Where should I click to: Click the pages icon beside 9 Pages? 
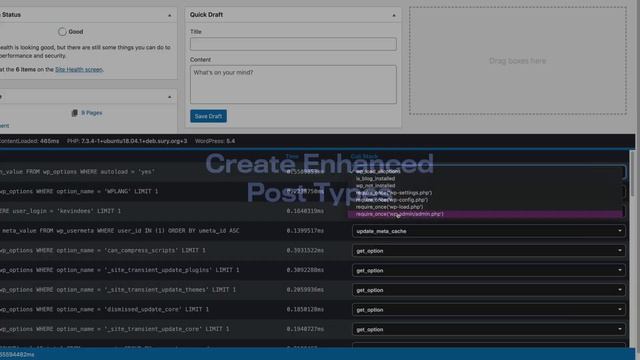tap(74, 113)
